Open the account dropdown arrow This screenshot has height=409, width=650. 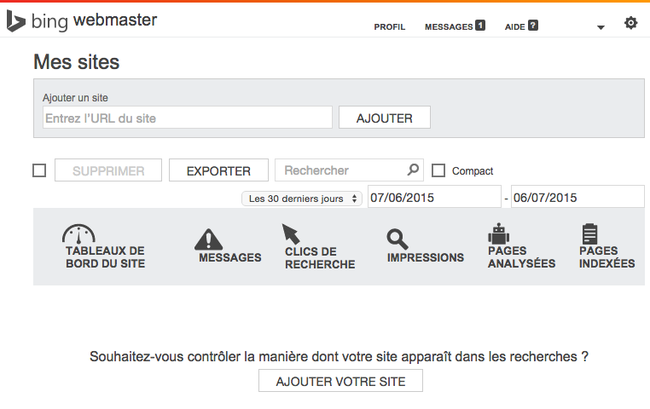[601, 27]
